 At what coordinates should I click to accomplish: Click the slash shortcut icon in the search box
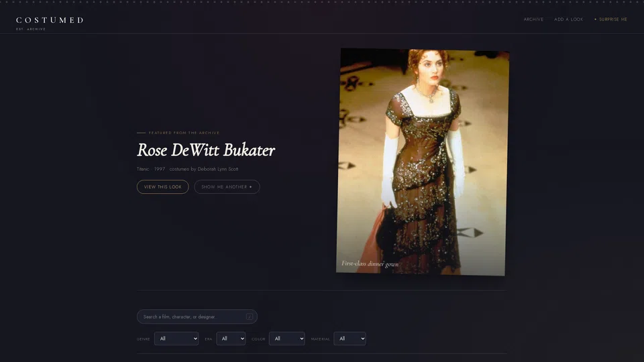pos(250,316)
